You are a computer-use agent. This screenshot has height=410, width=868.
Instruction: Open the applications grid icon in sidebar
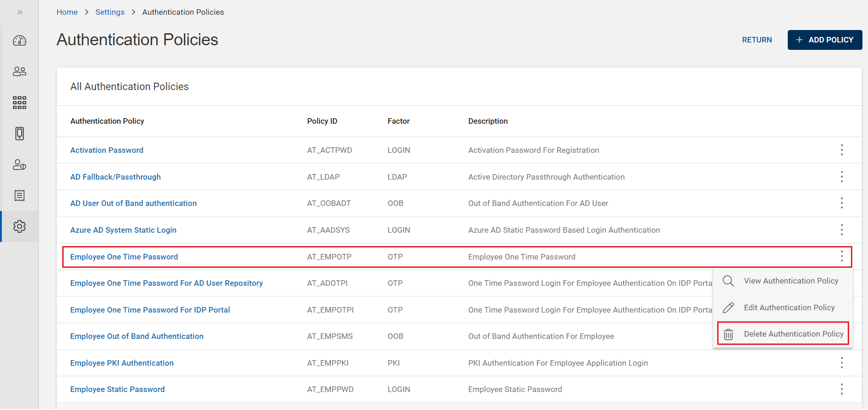(x=19, y=102)
